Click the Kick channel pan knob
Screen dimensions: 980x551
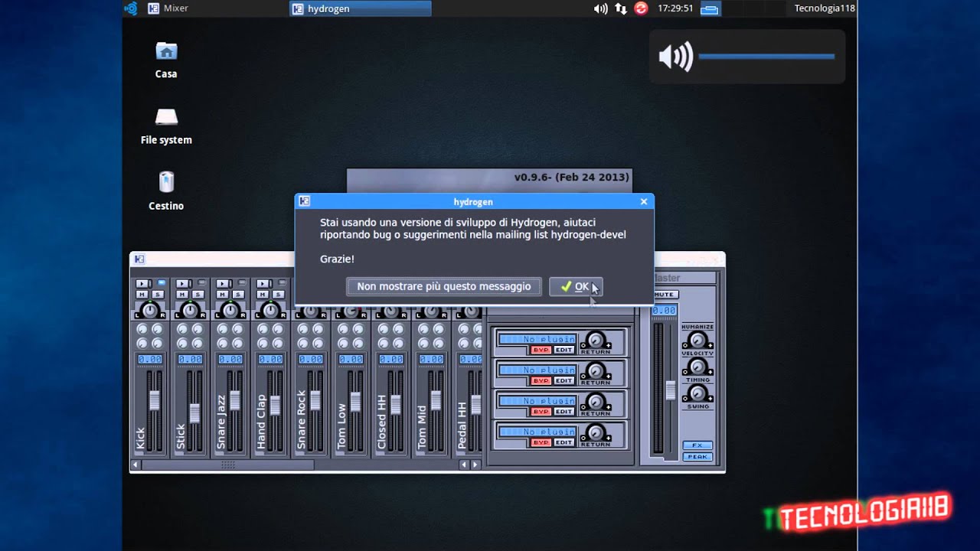150,311
